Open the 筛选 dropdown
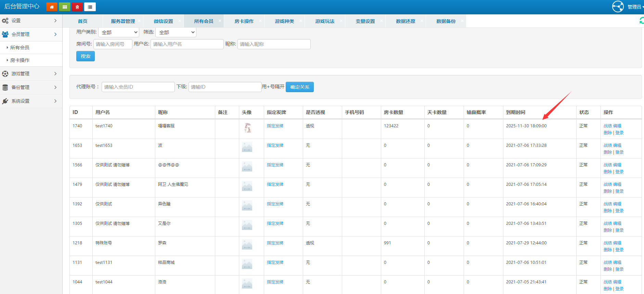 tap(176, 32)
